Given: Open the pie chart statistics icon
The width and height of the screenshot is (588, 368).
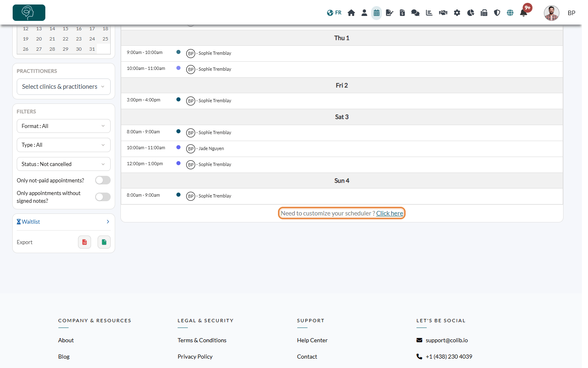Looking at the screenshot, I should coord(470,13).
